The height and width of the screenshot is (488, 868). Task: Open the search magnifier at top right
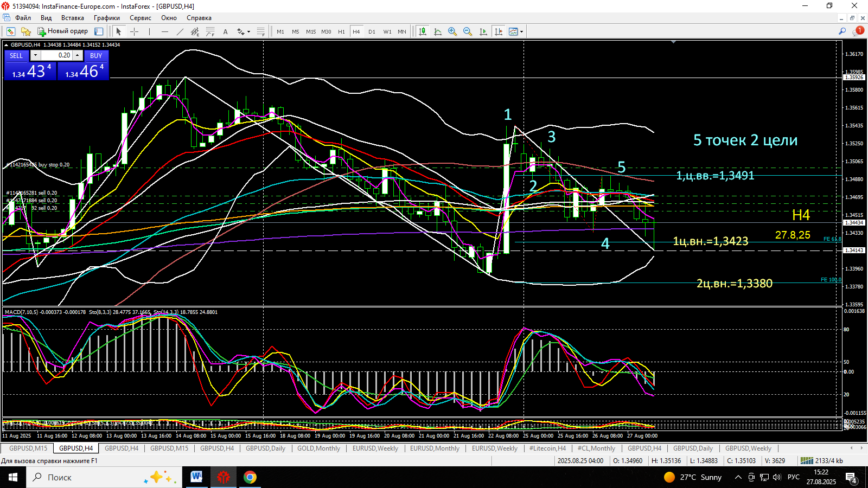coord(842,31)
